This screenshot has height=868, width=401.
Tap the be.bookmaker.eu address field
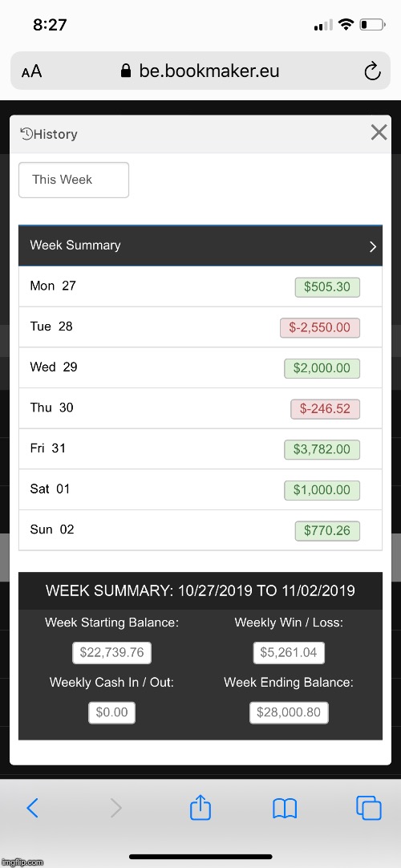200,71
